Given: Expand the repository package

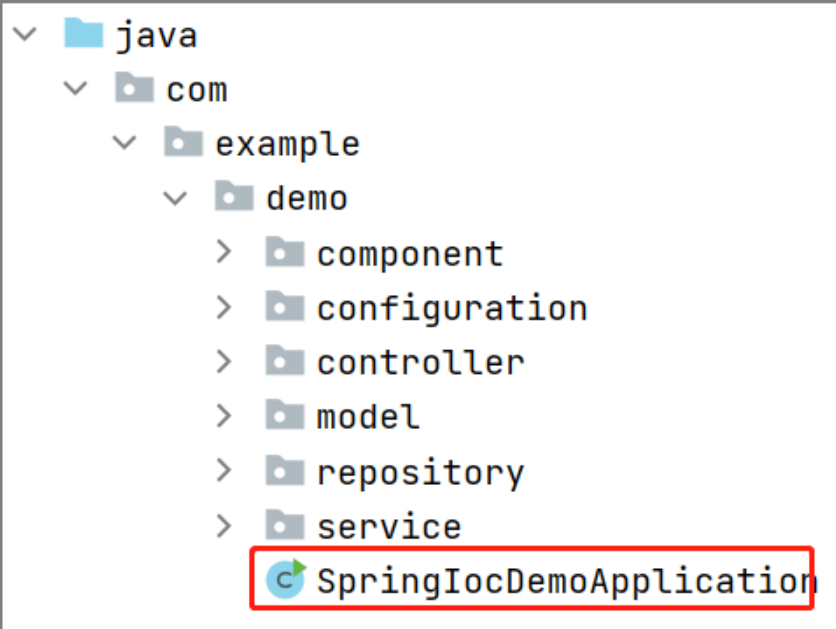Looking at the screenshot, I should point(224,470).
